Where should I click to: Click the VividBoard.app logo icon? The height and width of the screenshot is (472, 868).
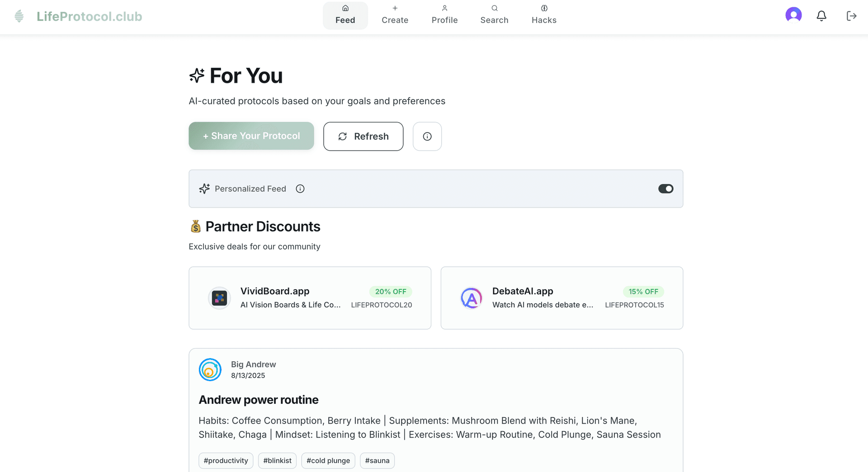click(219, 298)
